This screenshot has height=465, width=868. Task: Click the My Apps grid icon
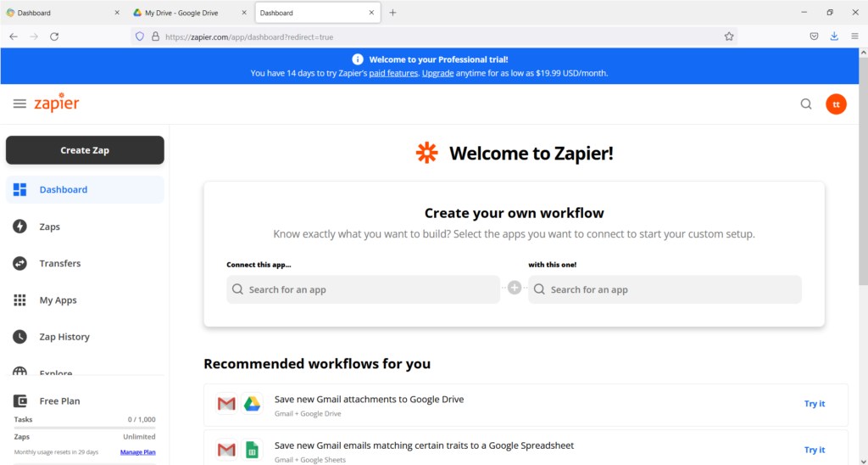(20, 300)
